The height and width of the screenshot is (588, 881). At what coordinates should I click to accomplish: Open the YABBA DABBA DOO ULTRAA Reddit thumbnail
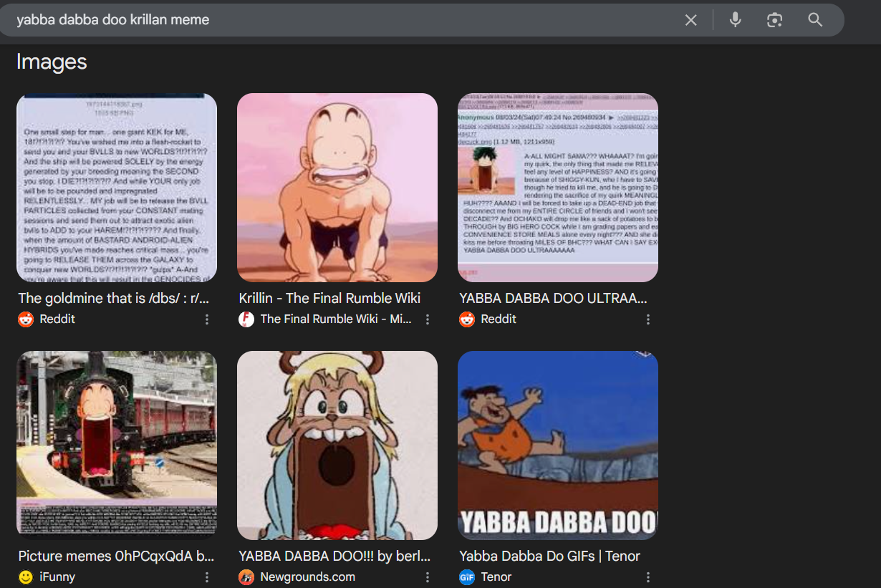pyautogui.click(x=558, y=188)
